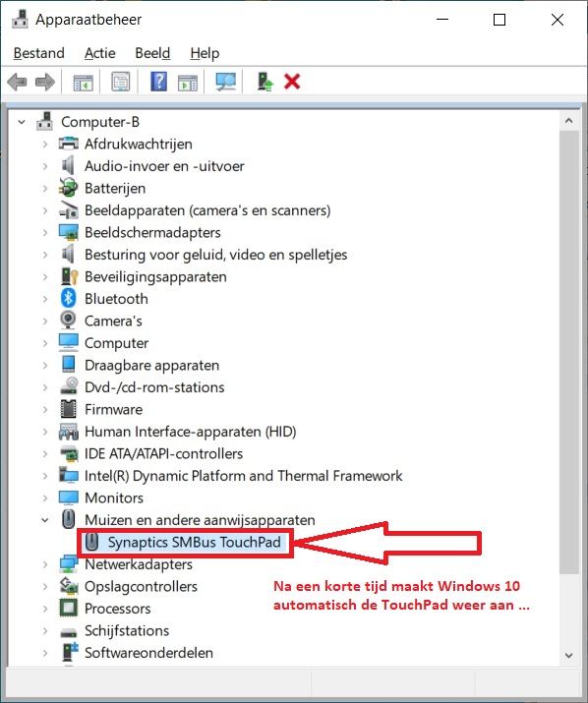Select the Firmware tree item
The image size is (588, 703).
[x=113, y=409]
